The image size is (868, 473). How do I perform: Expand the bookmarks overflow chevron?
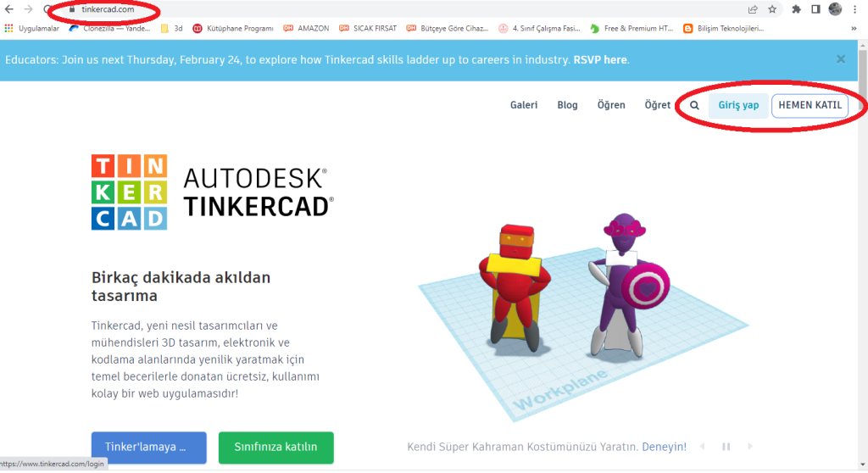[854, 29]
